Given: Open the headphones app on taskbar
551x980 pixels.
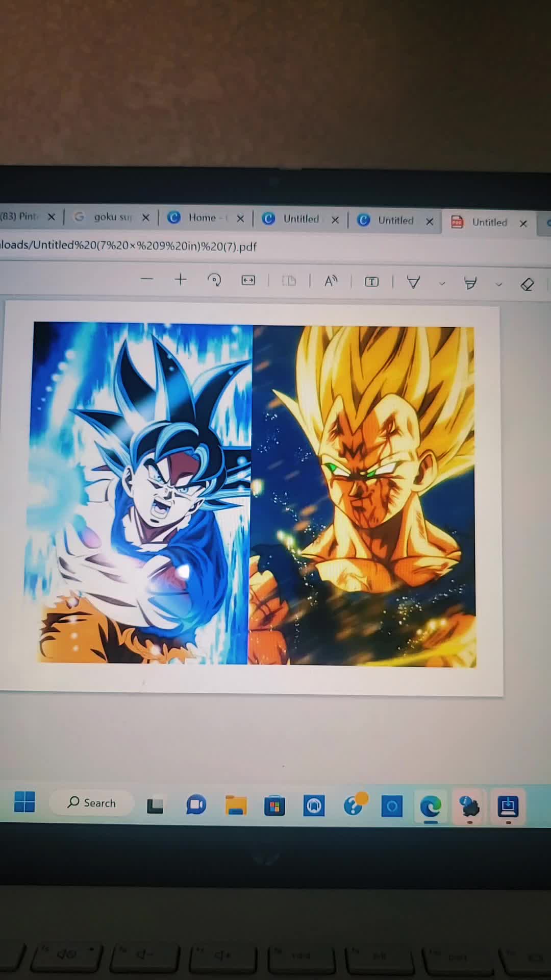Looking at the screenshot, I should [314, 806].
